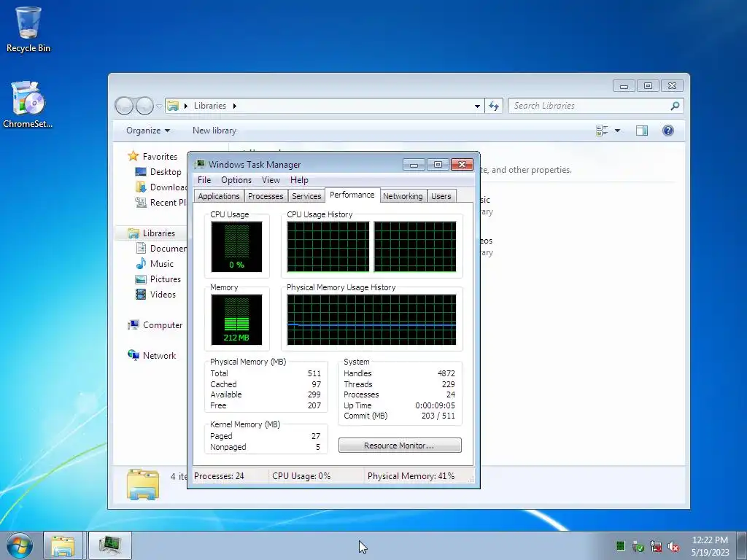Select Network in the navigation pane
Image resolution: width=747 pixels, height=560 pixels.
pos(152,355)
